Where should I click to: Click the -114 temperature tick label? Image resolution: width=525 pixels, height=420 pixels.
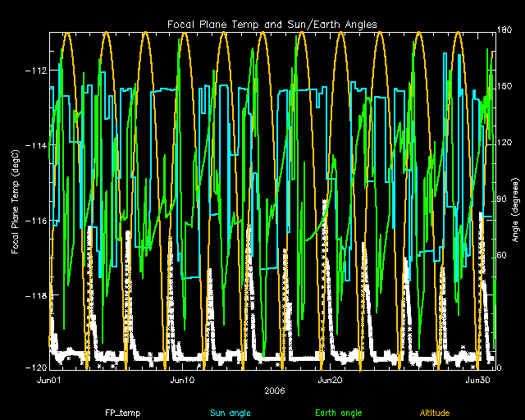point(35,145)
